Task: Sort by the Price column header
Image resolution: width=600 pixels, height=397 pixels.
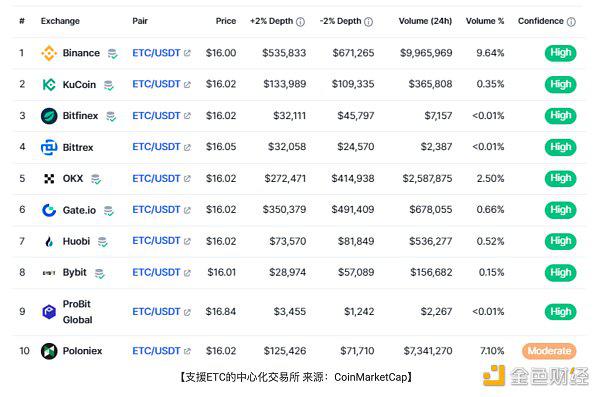Action: coord(226,21)
